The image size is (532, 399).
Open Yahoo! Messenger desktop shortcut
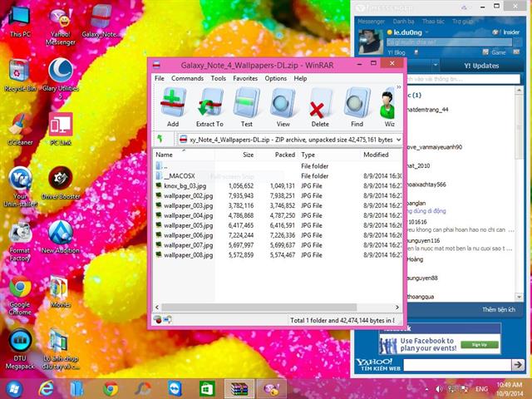(61, 27)
